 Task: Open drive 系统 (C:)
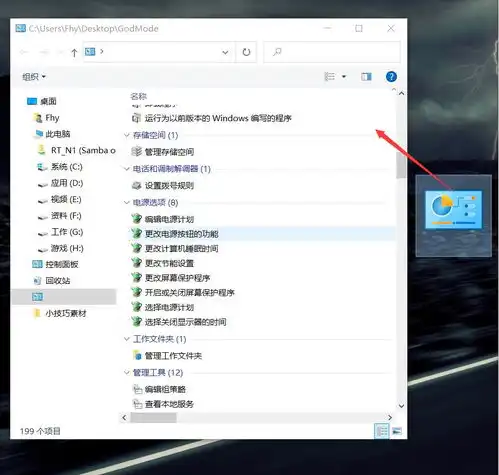coord(59,167)
